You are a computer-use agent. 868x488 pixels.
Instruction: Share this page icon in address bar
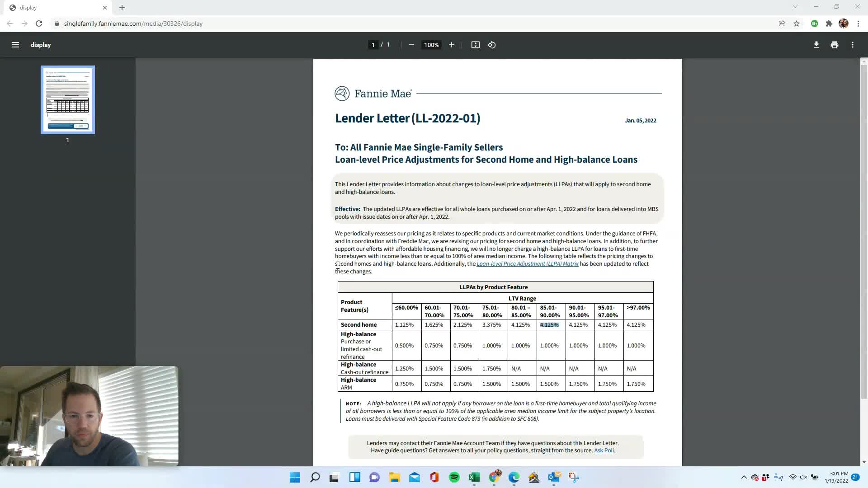(x=782, y=23)
